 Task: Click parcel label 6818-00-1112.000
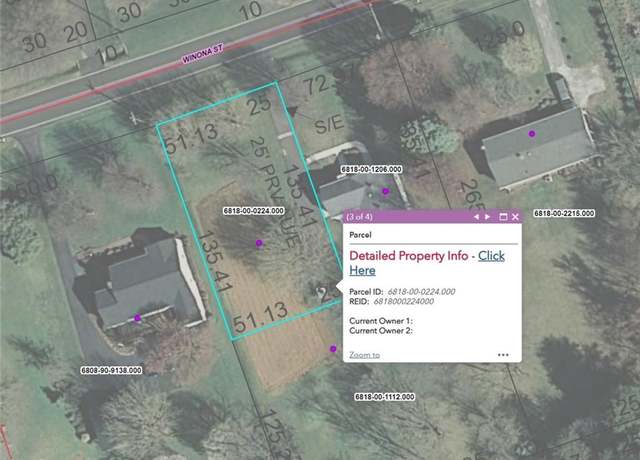(x=384, y=397)
